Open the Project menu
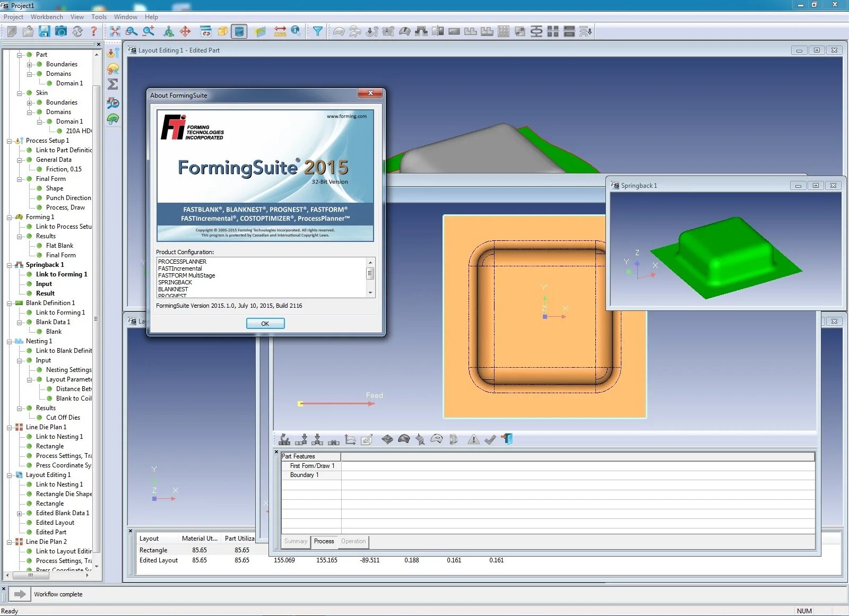The height and width of the screenshot is (616, 849). [x=13, y=16]
